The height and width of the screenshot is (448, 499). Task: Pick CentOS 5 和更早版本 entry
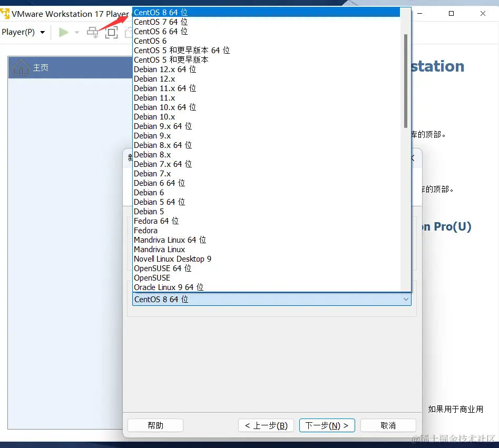(266, 60)
